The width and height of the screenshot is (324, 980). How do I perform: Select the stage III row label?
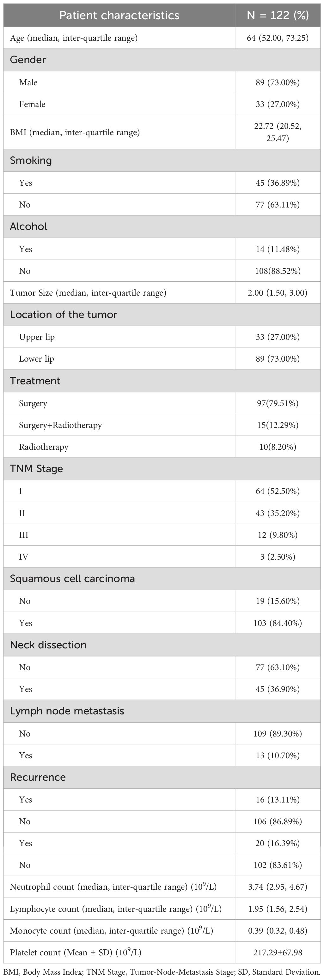click(x=24, y=535)
